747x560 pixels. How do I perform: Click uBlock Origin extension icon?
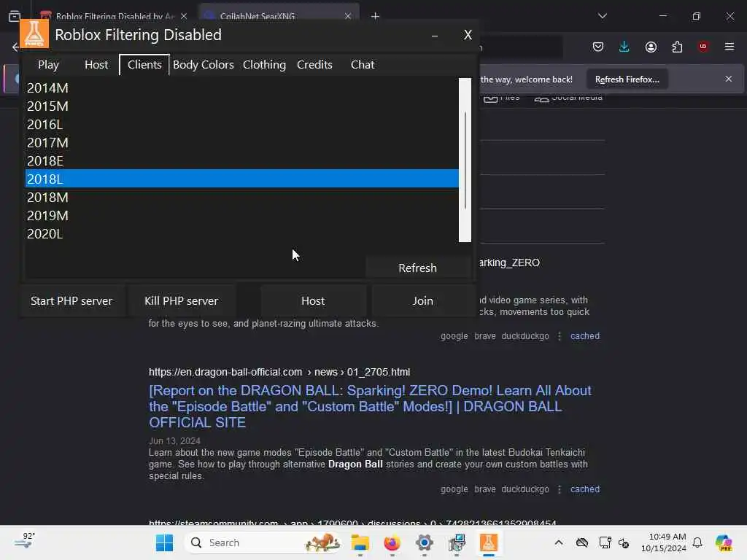(703, 47)
